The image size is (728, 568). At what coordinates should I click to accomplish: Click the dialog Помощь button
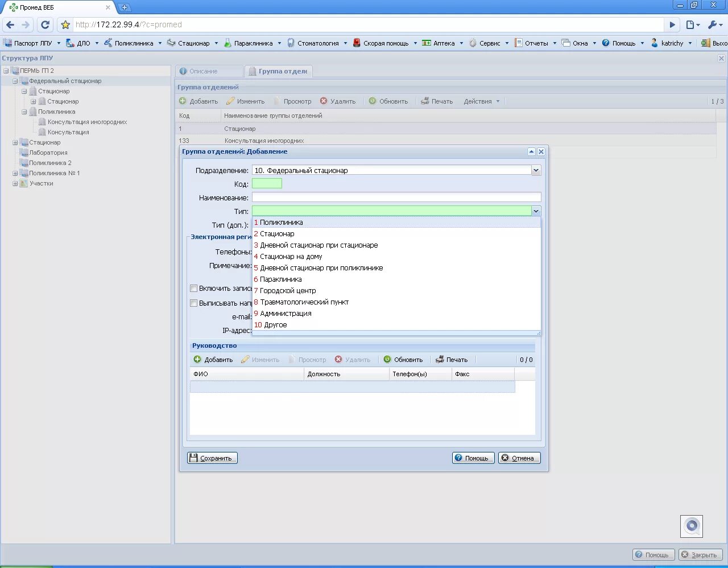click(473, 458)
